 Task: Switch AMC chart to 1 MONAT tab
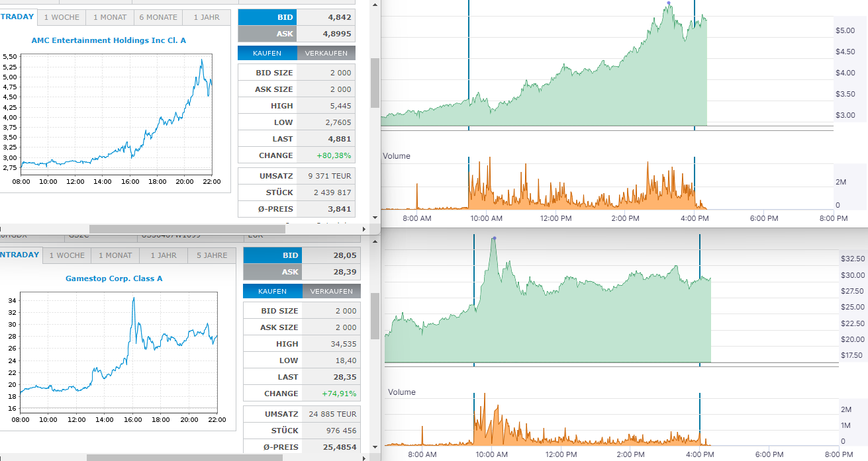click(109, 17)
